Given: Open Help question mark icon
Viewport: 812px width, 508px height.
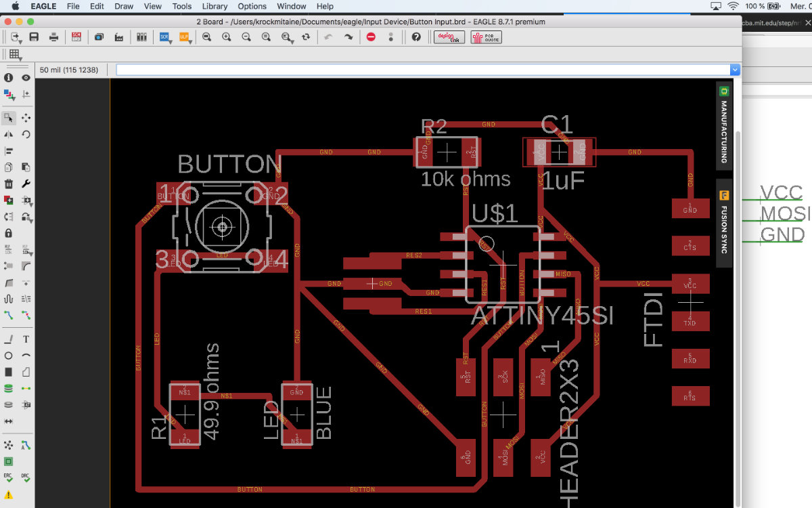Looking at the screenshot, I should 416,37.
